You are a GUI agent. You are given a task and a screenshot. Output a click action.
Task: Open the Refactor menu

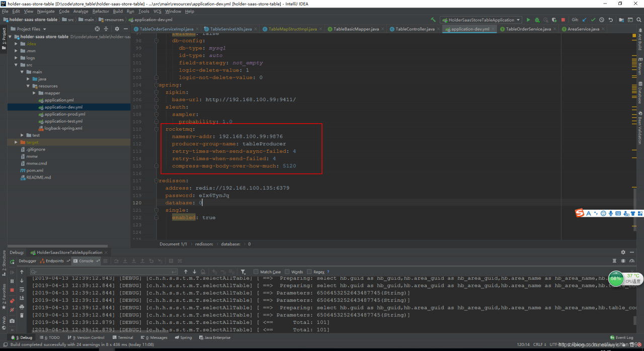101,11
